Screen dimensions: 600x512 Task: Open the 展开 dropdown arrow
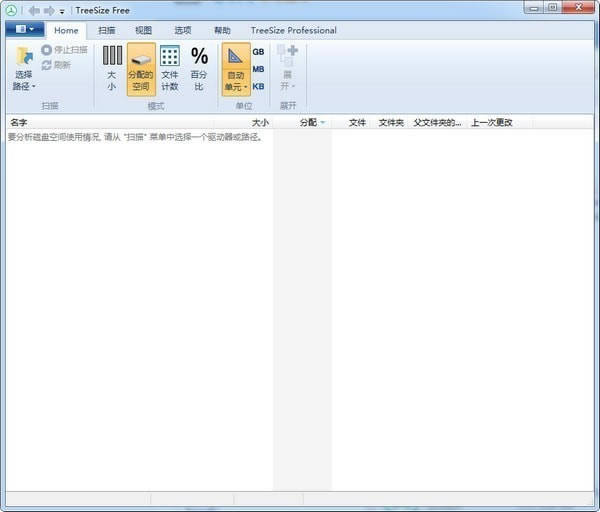click(x=293, y=86)
